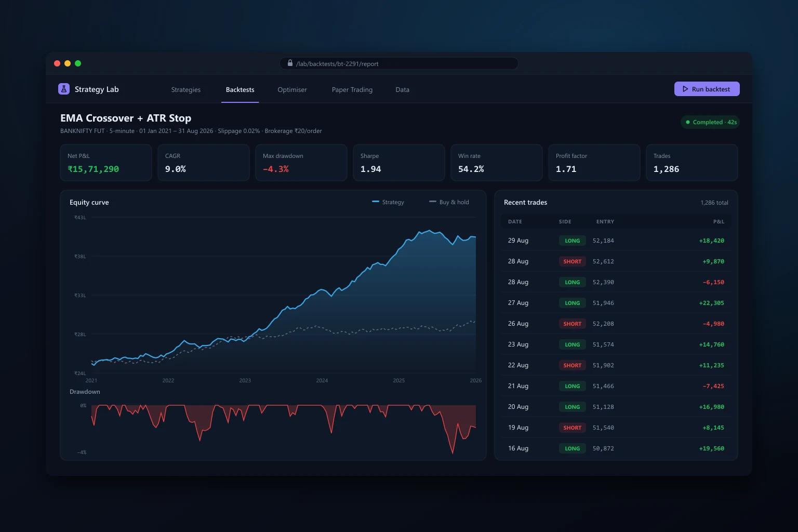Screen dimensions: 798x532
Task: Click the CAGR 9.0% card
Action: tap(204, 163)
